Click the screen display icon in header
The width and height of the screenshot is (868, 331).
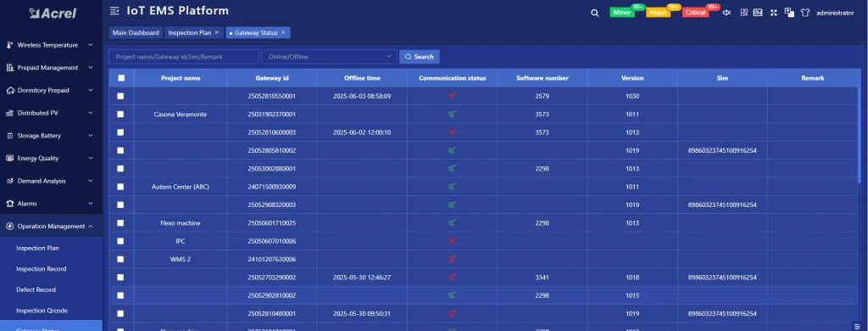[758, 12]
